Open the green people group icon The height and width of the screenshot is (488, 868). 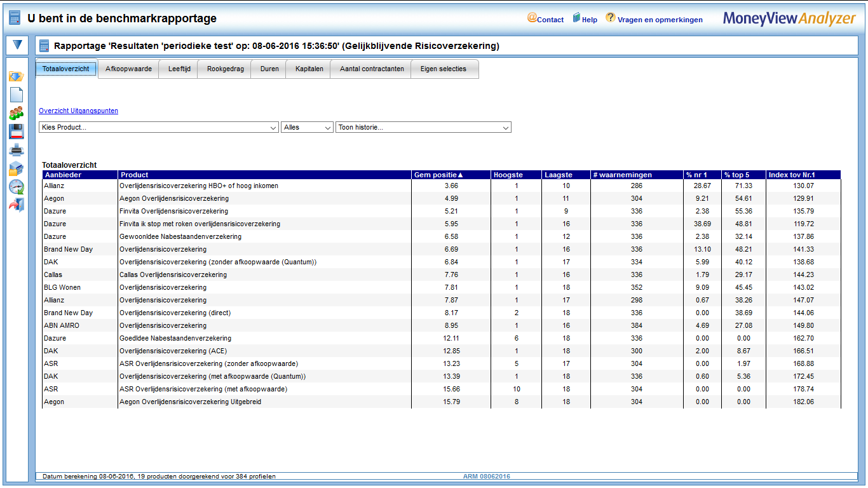(16, 113)
